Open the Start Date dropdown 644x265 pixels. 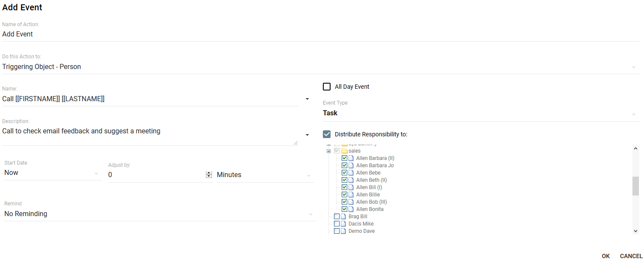pyautogui.click(x=96, y=174)
